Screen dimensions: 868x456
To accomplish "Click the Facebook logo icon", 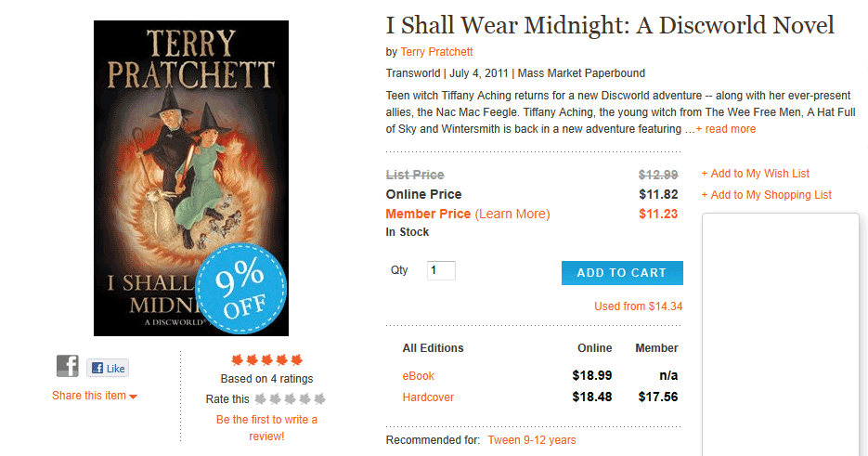I will click(67, 366).
